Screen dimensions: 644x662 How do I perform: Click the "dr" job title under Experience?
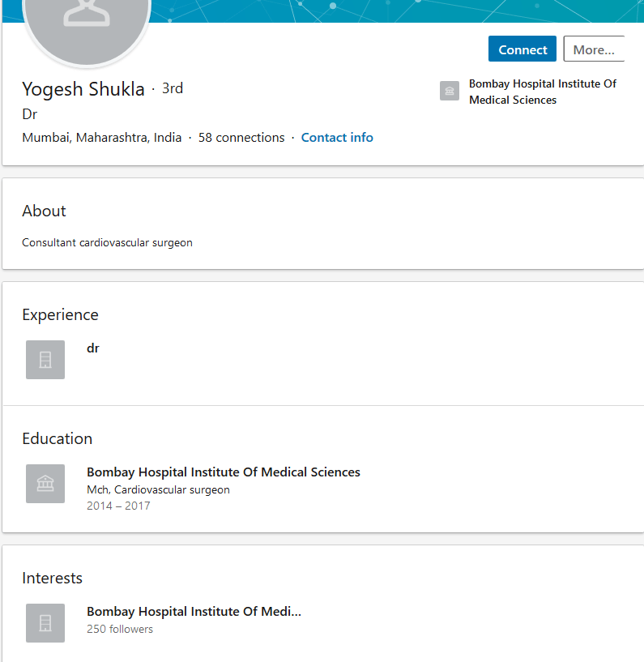(93, 348)
